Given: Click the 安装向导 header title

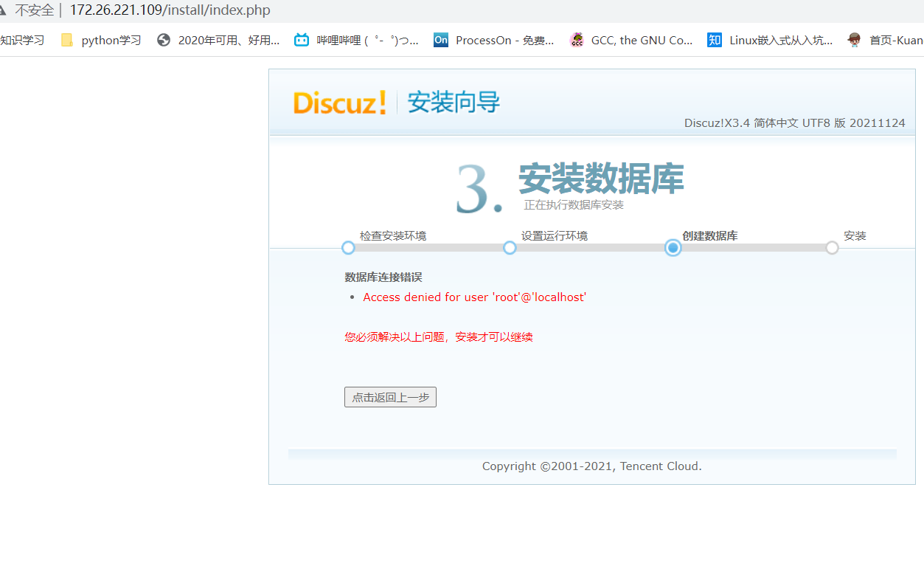Looking at the screenshot, I should click(454, 103).
